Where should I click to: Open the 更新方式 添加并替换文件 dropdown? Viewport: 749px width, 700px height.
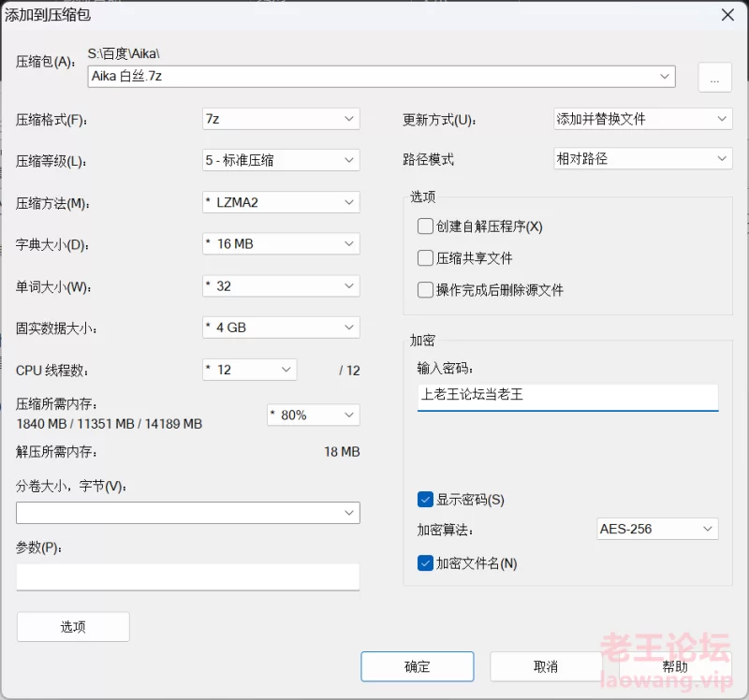643,119
